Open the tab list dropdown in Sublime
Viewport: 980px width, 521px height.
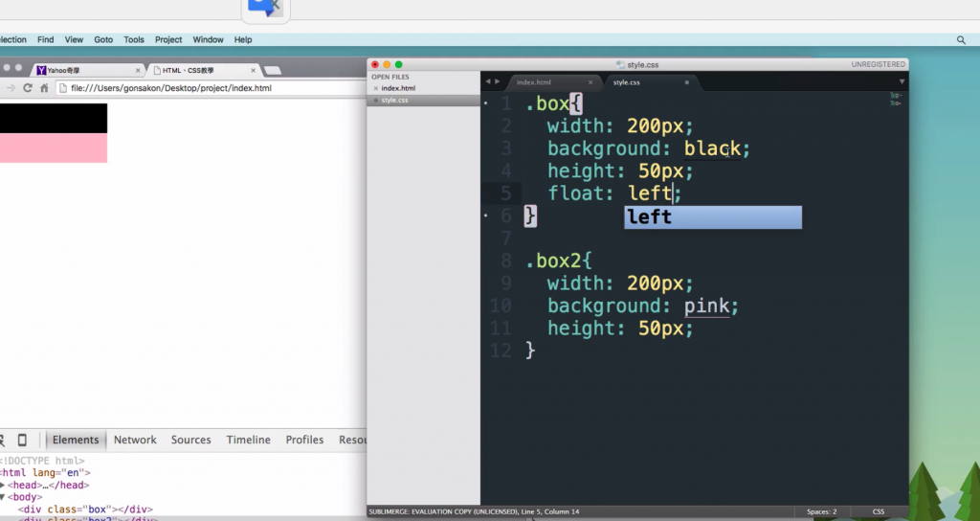[902, 82]
